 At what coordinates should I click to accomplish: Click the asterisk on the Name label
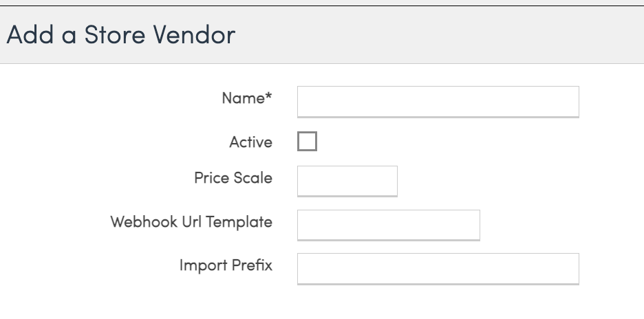click(x=268, y=96)
